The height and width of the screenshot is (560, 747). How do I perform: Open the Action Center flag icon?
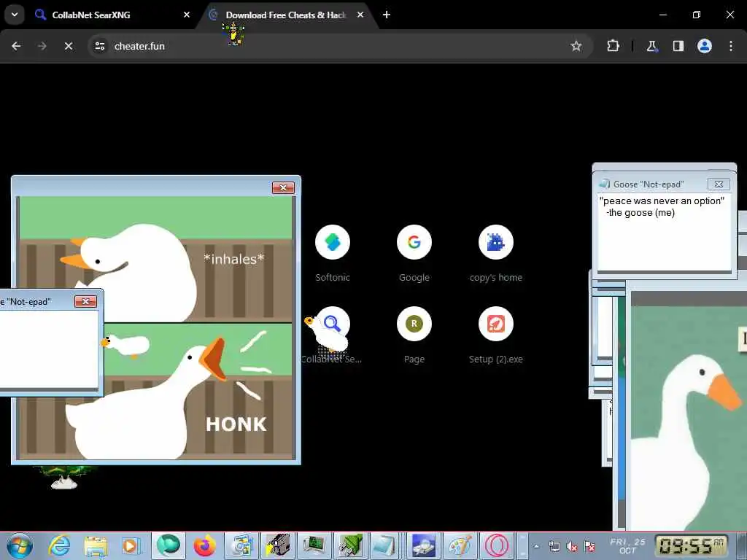click(589, 546)
